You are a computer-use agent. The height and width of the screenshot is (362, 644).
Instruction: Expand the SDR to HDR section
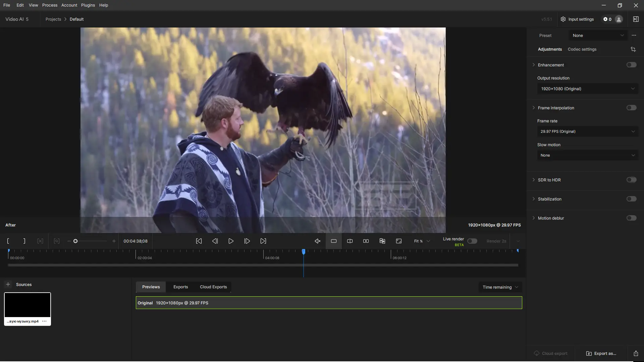click(534, 180)
